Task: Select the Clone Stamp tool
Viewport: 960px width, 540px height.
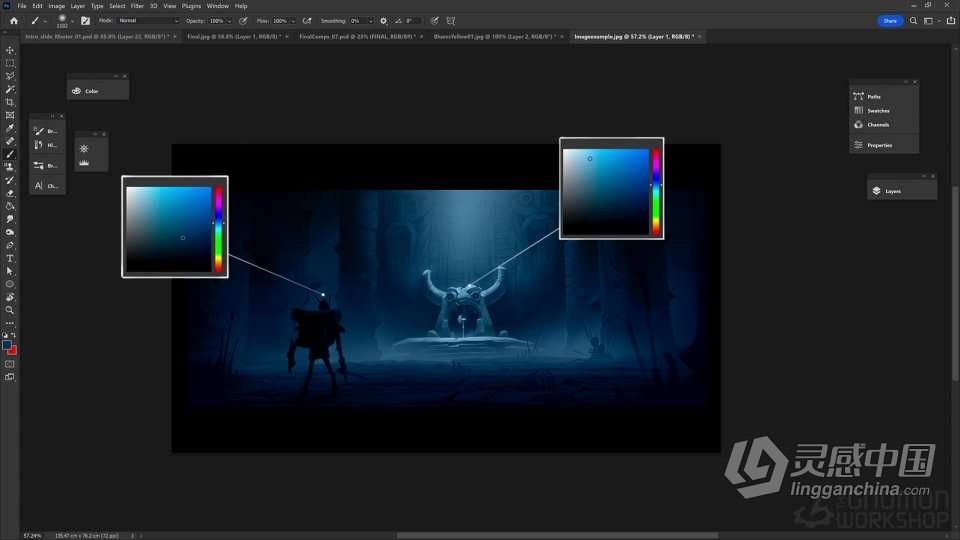Action: tap(10, 167)
